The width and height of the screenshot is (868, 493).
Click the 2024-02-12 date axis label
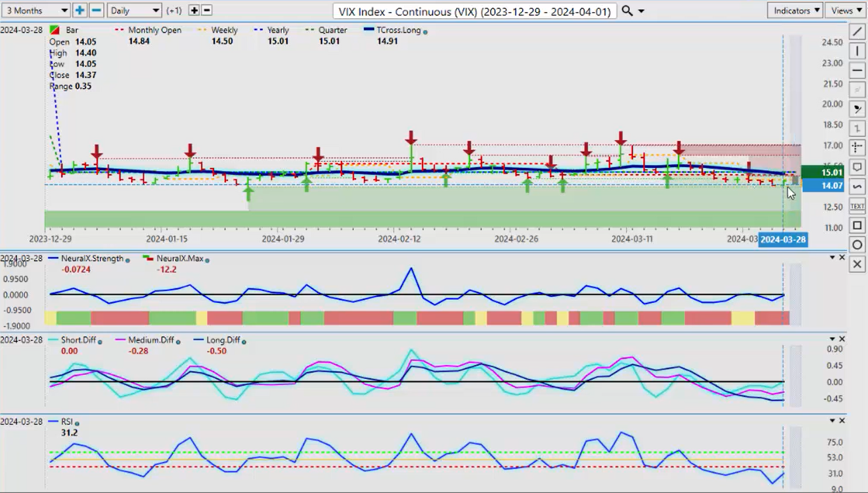pyautogui.click(x=398, y=239)
